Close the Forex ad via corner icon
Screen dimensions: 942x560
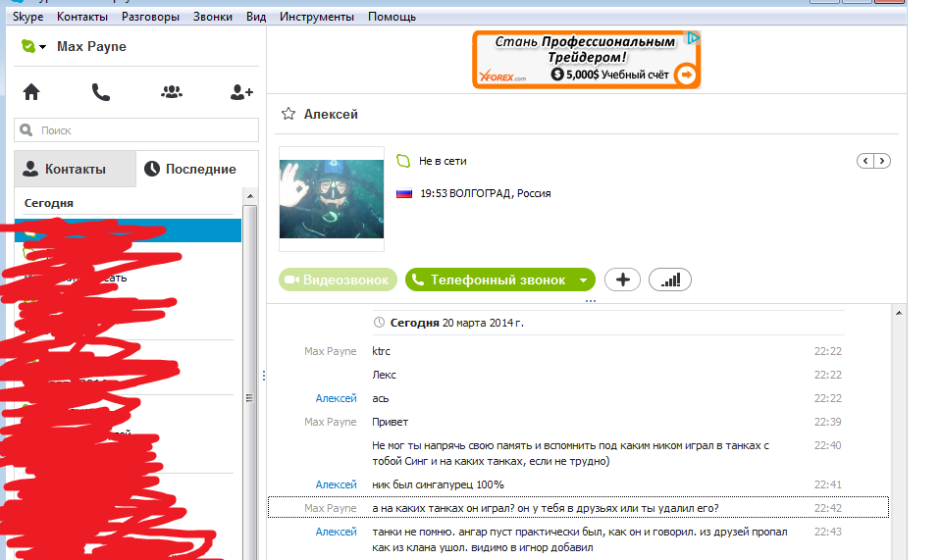693,38
